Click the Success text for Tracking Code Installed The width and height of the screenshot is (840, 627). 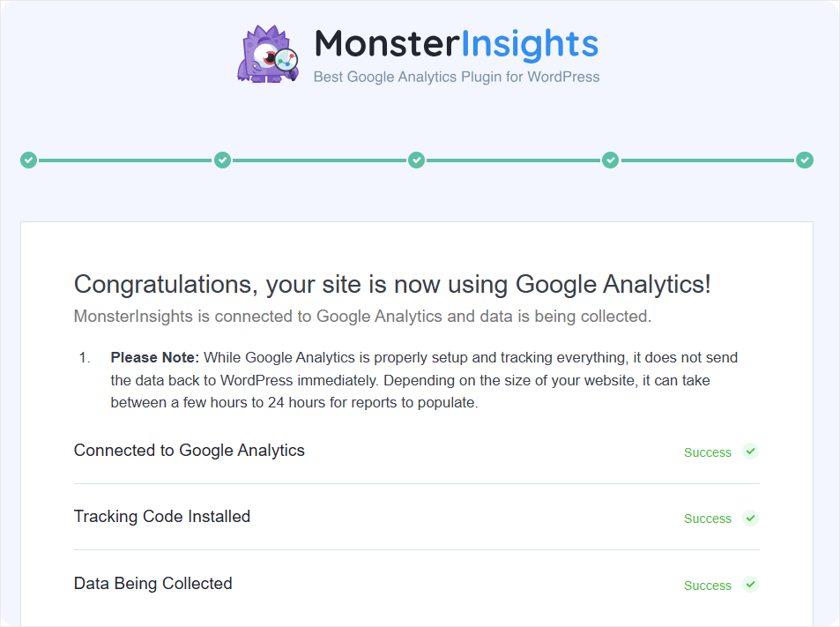pos(707,519)
